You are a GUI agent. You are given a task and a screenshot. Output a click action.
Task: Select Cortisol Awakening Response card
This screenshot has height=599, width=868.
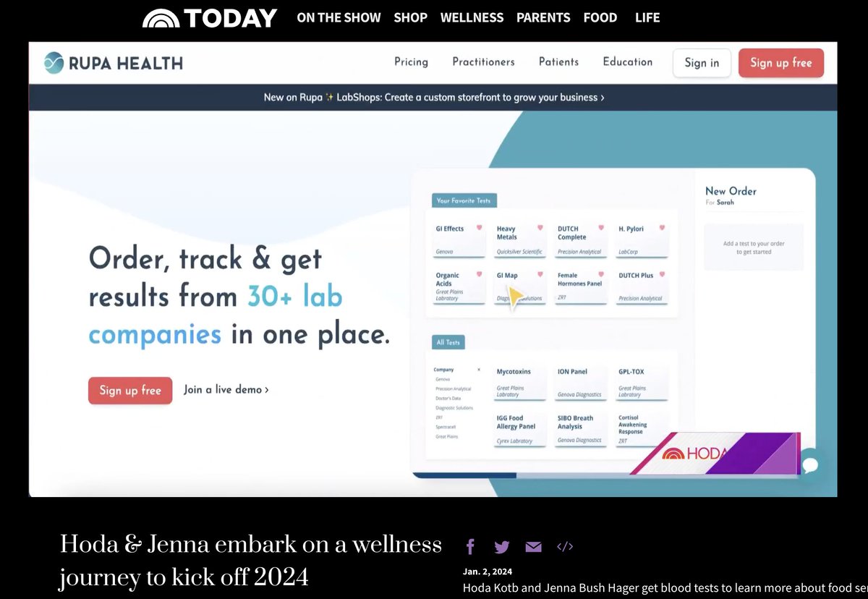pos(642,430)
